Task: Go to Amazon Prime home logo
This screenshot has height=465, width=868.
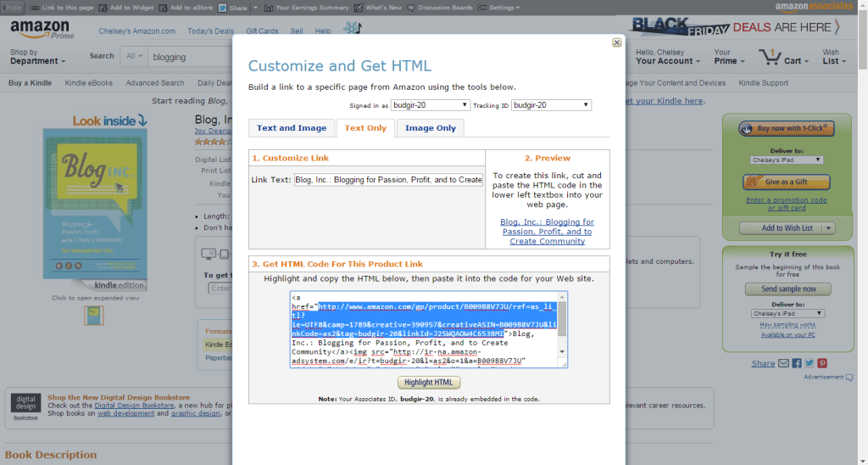Action: point(42,30)
